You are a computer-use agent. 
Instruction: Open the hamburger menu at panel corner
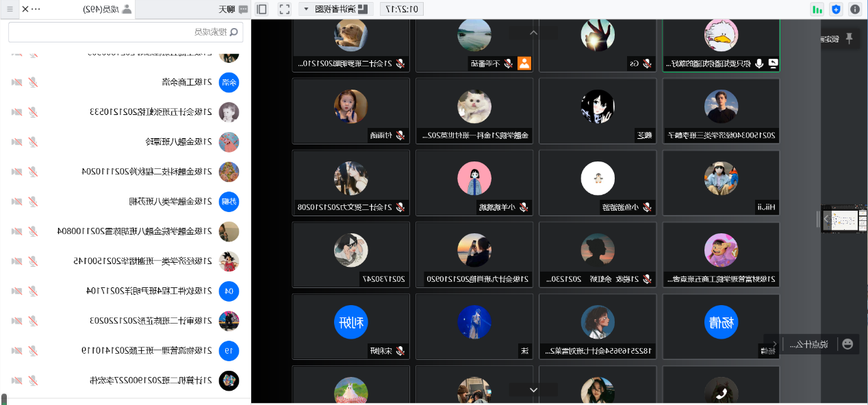pos(10,9)
